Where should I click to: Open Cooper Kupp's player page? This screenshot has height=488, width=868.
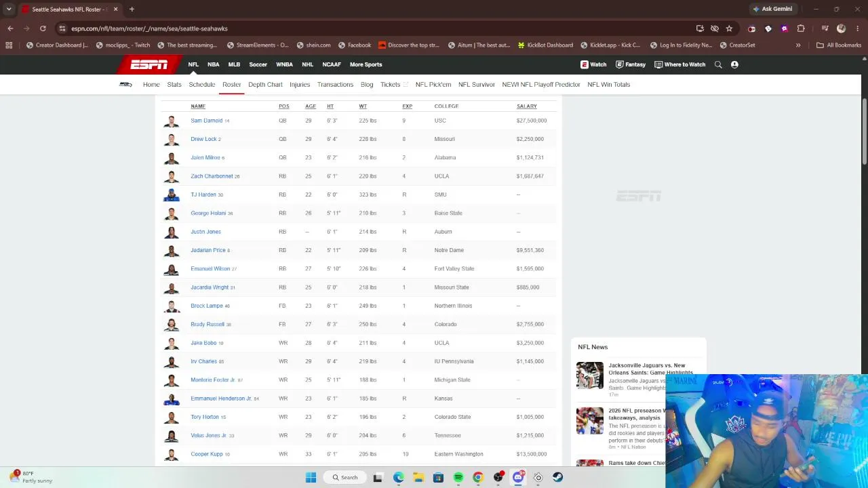(206, 454)
